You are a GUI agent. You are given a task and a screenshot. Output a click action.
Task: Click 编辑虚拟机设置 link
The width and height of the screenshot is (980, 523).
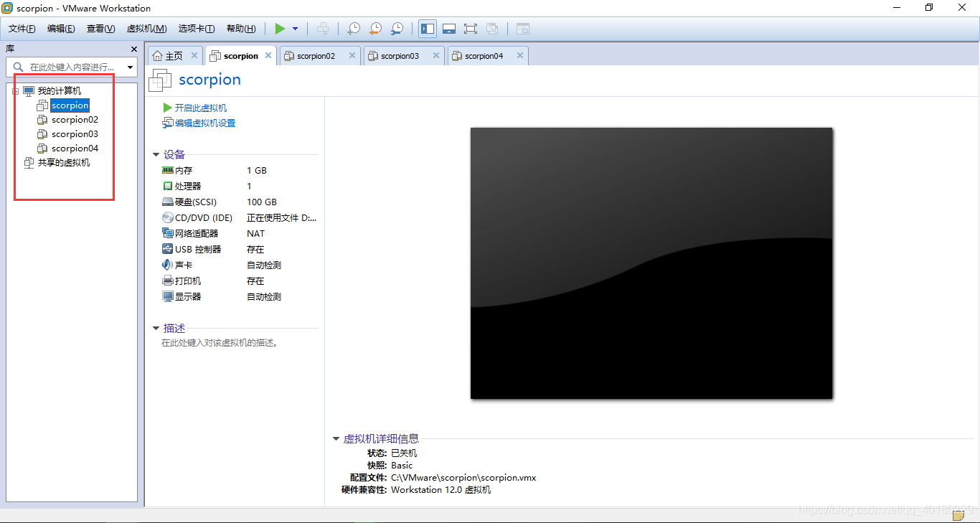(205, 123)
